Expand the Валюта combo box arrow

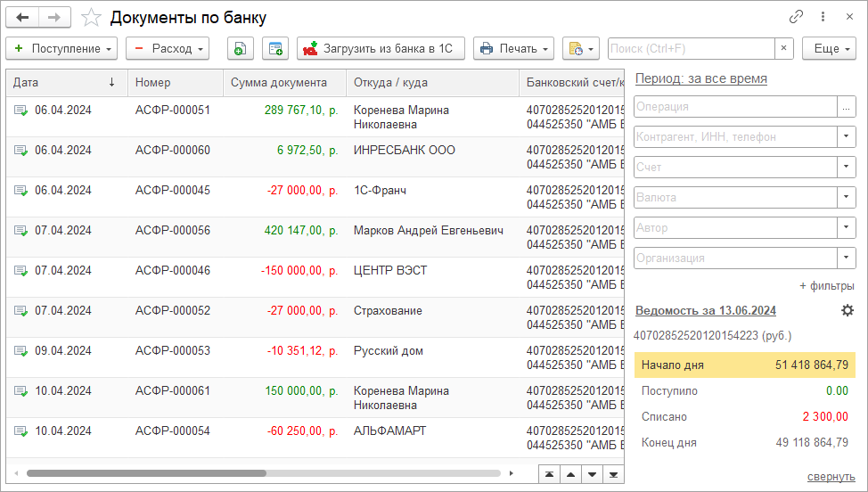[x=846, y=198]
